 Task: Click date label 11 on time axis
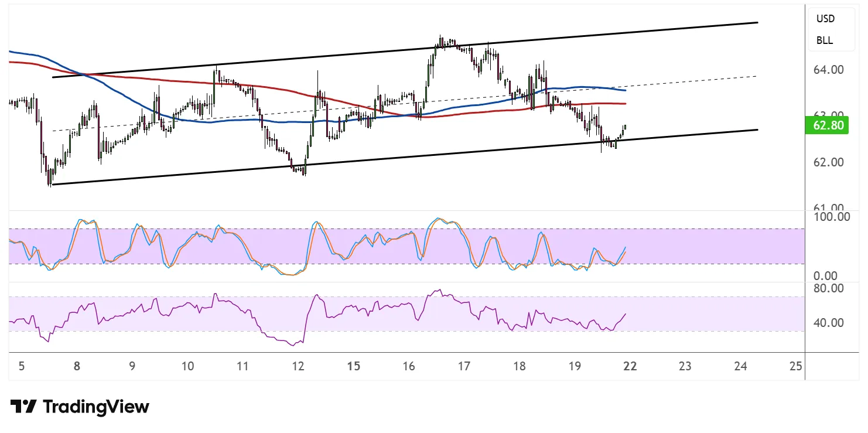click(x=242, y=367)
